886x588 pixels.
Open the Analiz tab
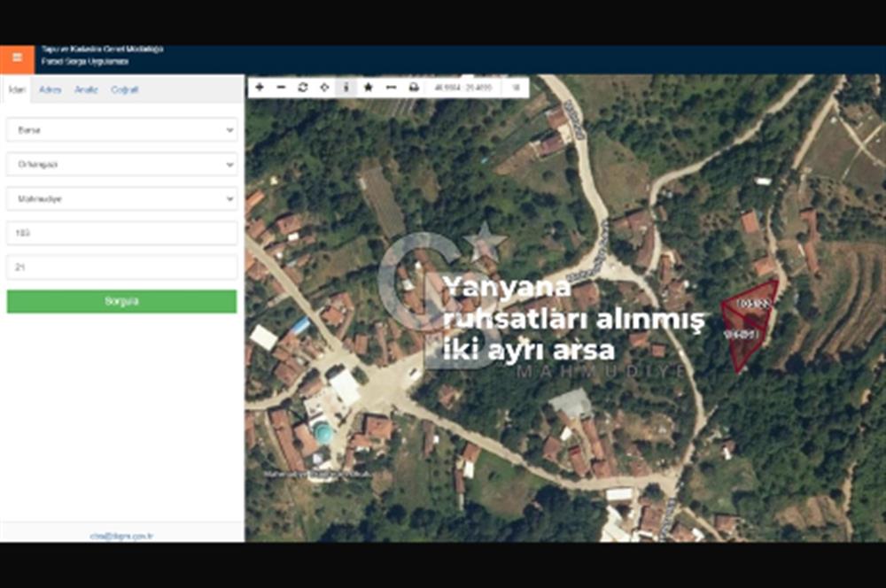86,90
